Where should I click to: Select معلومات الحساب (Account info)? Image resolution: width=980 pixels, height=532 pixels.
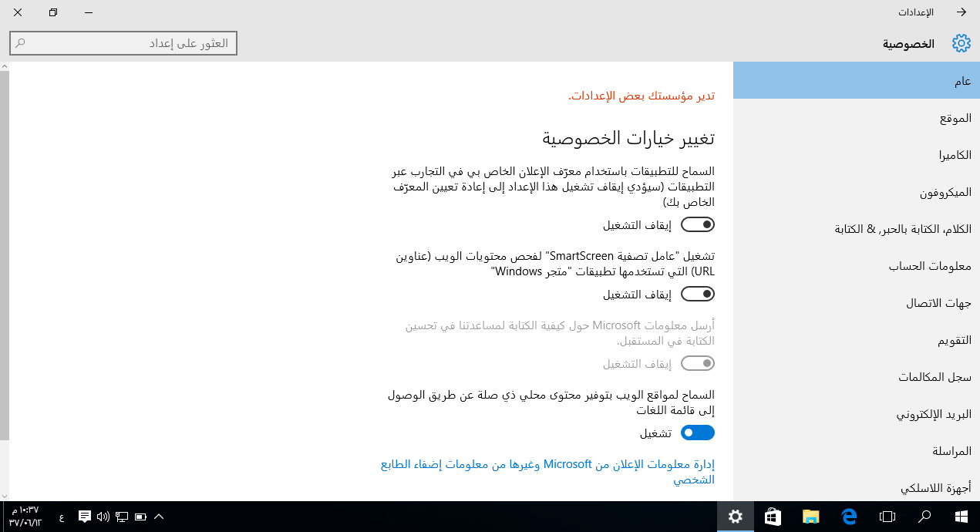pyautogui.click(x=857, y=266)
